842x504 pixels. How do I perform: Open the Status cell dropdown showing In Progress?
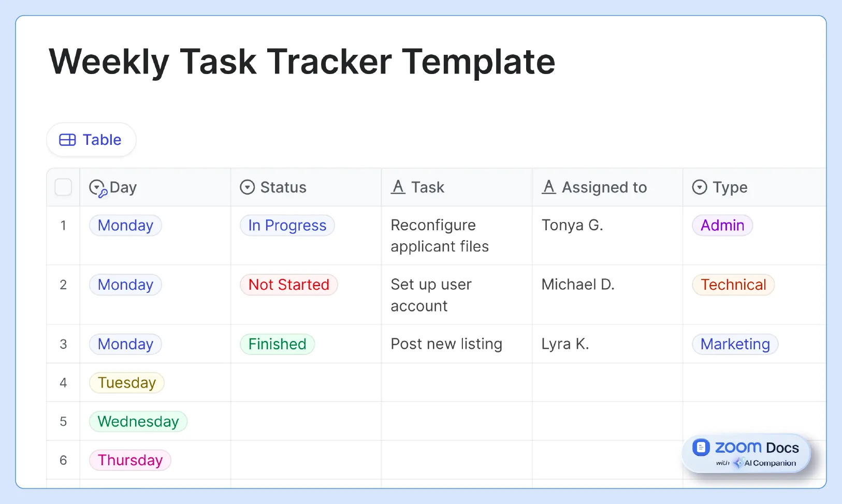click(x=287, y=225)
